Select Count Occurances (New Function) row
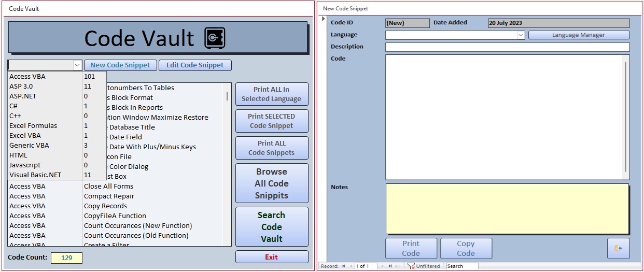This screenshot has height=272, width=644. [x=119, y=225]
